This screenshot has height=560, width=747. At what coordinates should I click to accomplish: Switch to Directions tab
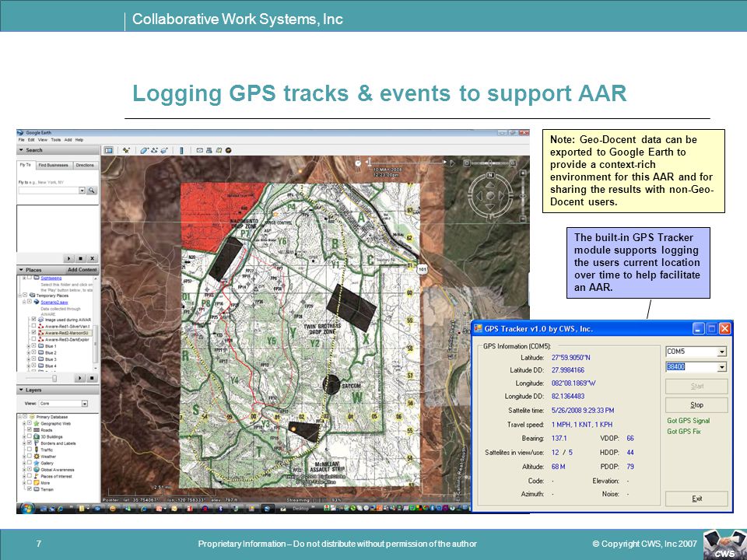pyautogui.click(x=85, y=165)
